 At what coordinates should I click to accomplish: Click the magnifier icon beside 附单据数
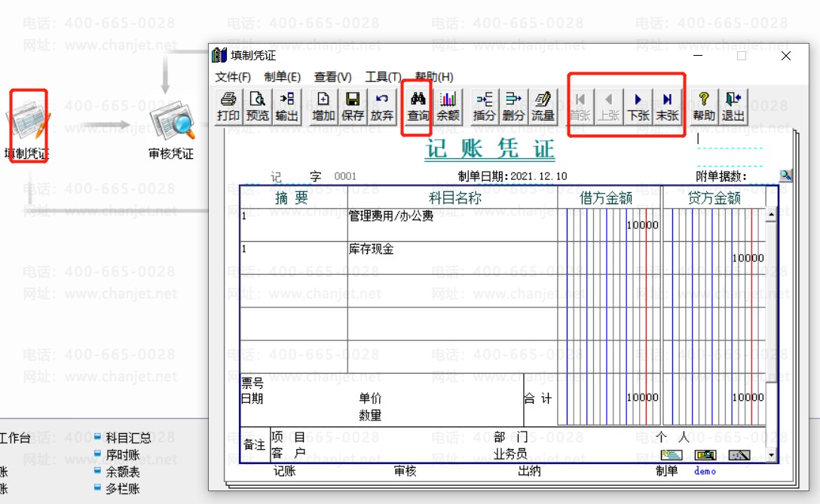[785, 175]
